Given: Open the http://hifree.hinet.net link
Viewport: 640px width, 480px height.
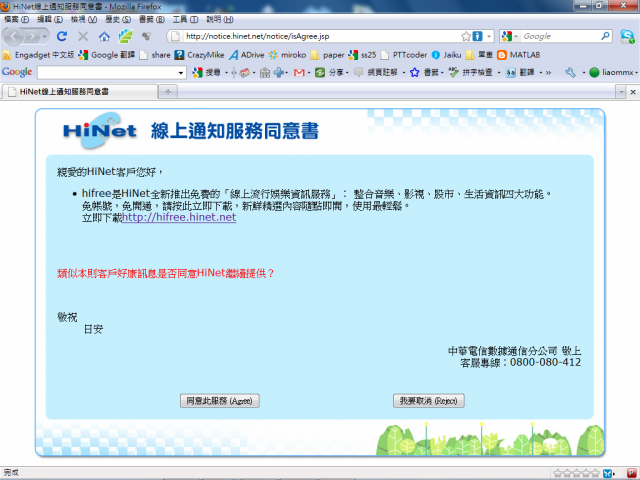Looking at the screenshot, I should point(179,217).
